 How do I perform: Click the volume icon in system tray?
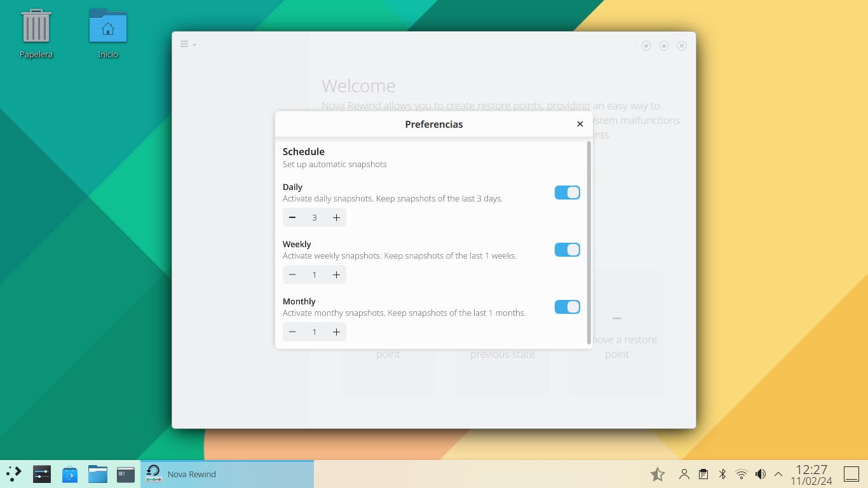pos(760,473)
